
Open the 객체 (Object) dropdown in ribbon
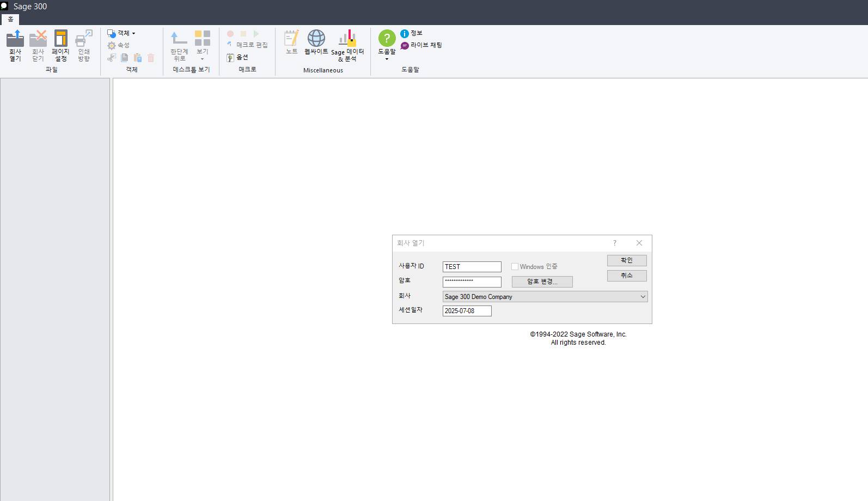click(x=121, y=33)
